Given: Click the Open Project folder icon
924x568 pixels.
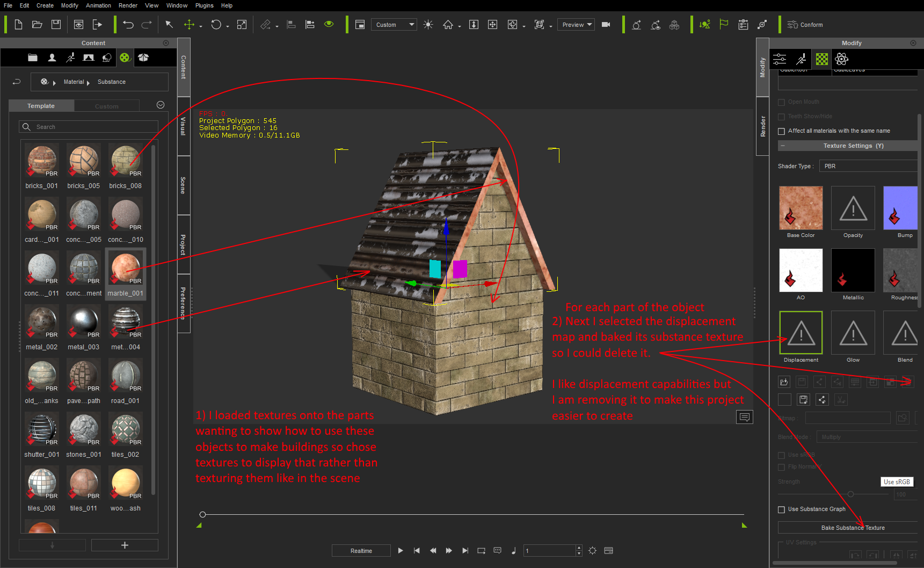Looking at the screenshot, I should (37, 25).
